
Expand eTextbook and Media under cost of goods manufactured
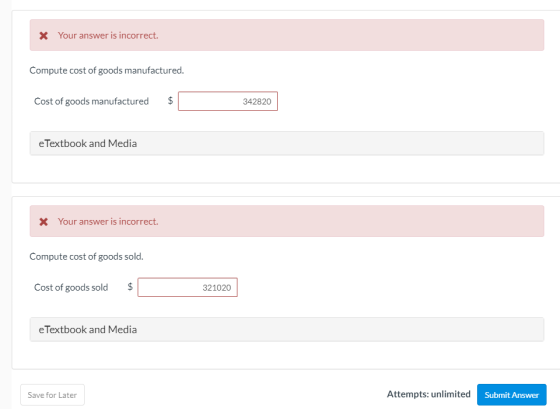(287, 143)
